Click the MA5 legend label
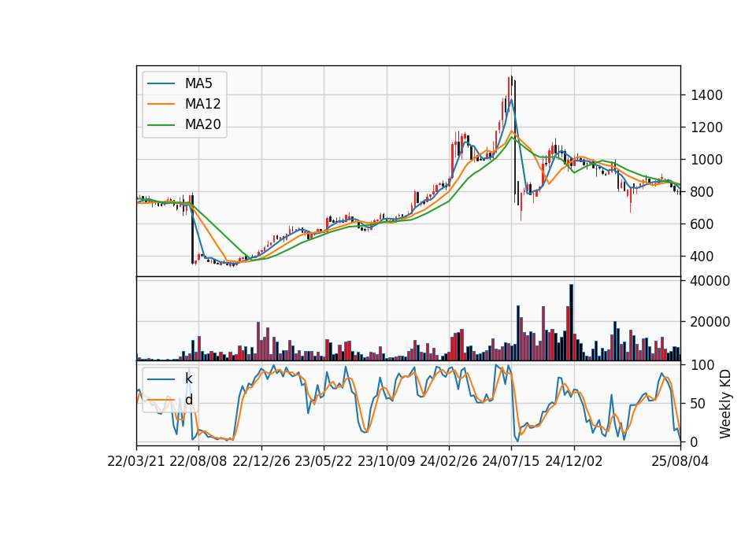 coord(198,83)
